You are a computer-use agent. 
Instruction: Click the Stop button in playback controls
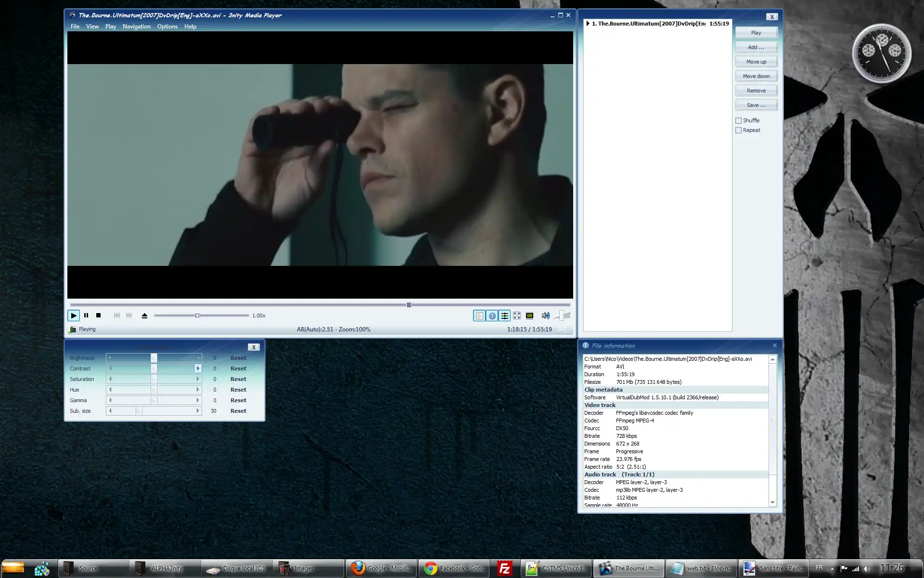point(99,315)
